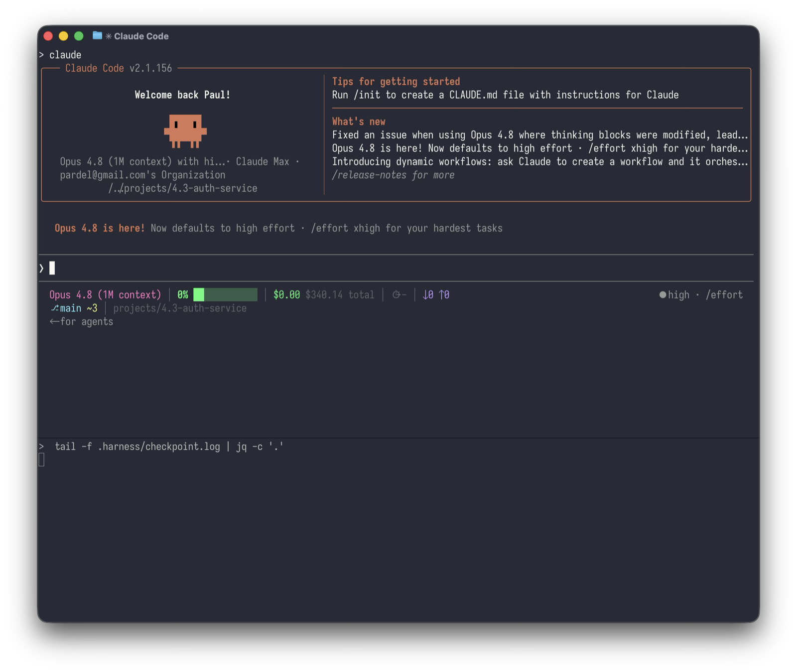Click the 'Opus 4.8 is here! Now defaults' changelog line
The height and width of the screenshot is (672, 797).
pos(540,148)
